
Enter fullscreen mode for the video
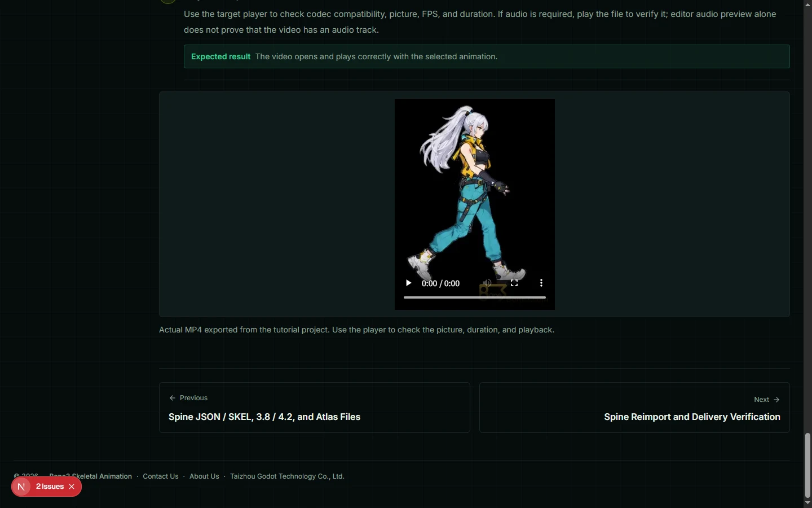pos(514,283)
